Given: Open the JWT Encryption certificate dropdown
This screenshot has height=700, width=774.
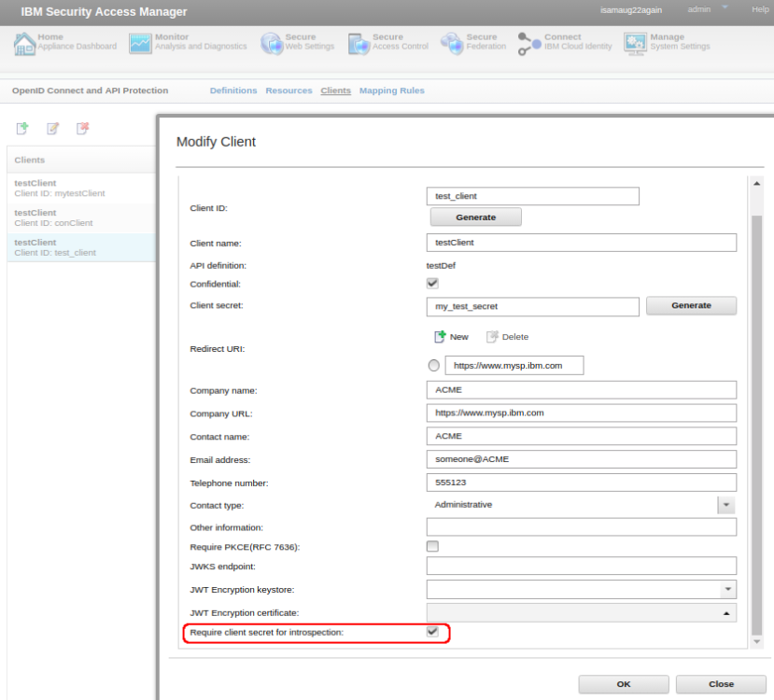Looking at the screenshot, I should 726,613.
